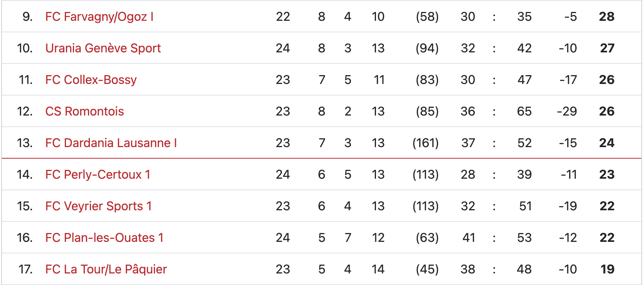Screen dimensions: 644x285
Task: Open FC Plan-les-Ouates 1 team page
Action: tap(105, 238)
